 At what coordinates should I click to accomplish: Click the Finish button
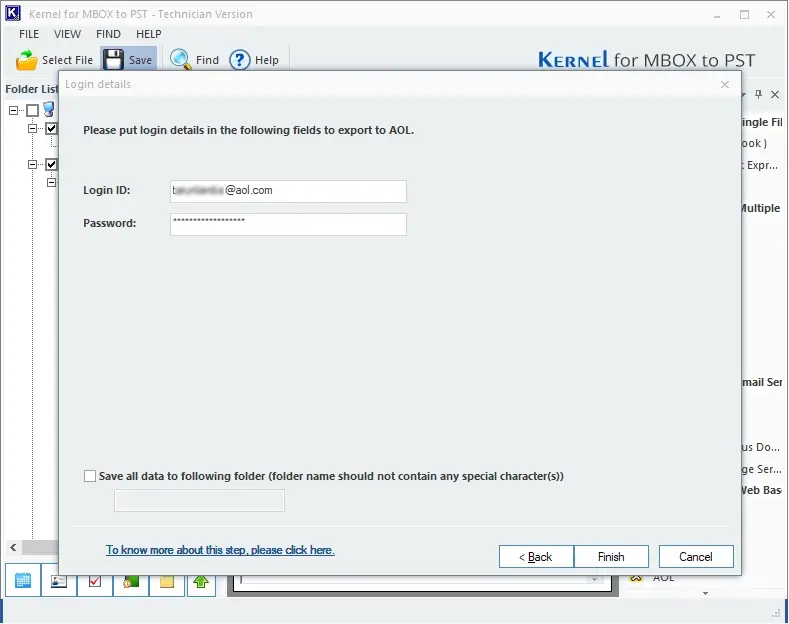[x=611, y=557]
